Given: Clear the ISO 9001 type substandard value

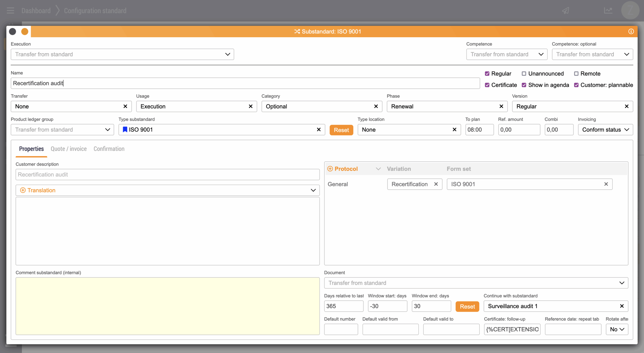Looking at the screenshot, I should click(x=318, y=129).
